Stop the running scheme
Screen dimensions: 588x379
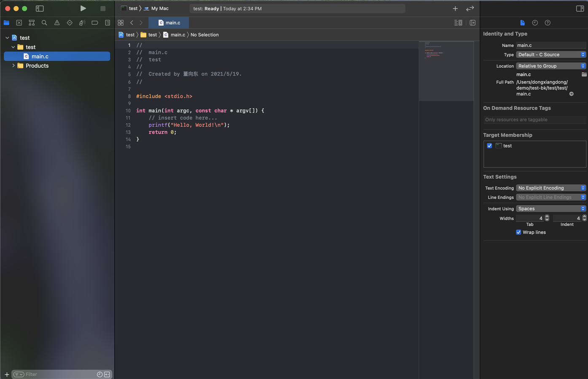(x=103, y=8)
